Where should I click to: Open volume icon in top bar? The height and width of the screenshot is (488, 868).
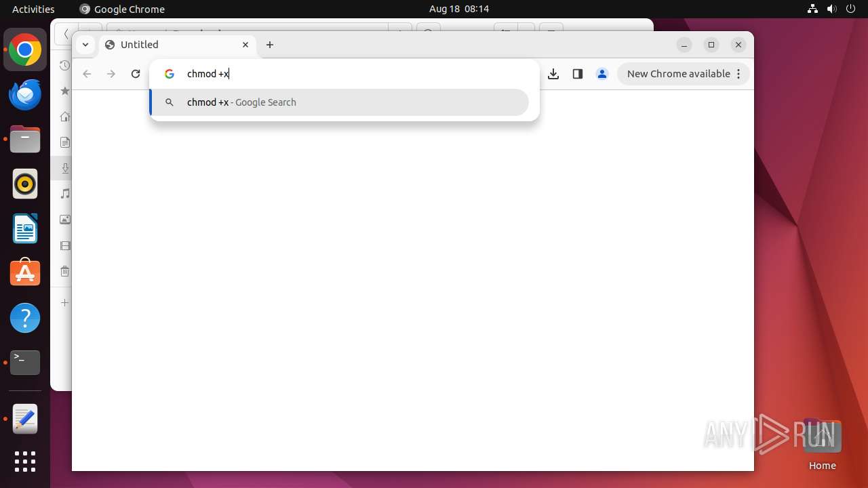click(832, 9)
